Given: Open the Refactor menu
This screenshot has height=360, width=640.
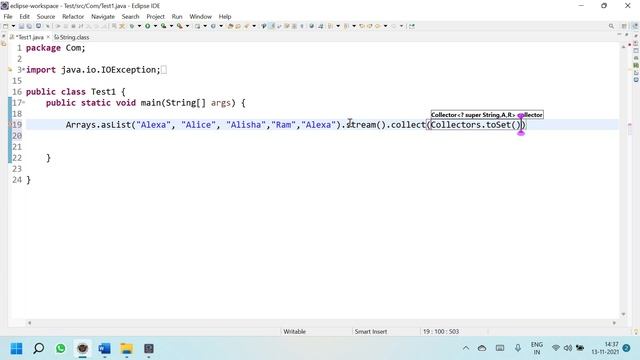Looking at the screenshot, I should (73, 17).
